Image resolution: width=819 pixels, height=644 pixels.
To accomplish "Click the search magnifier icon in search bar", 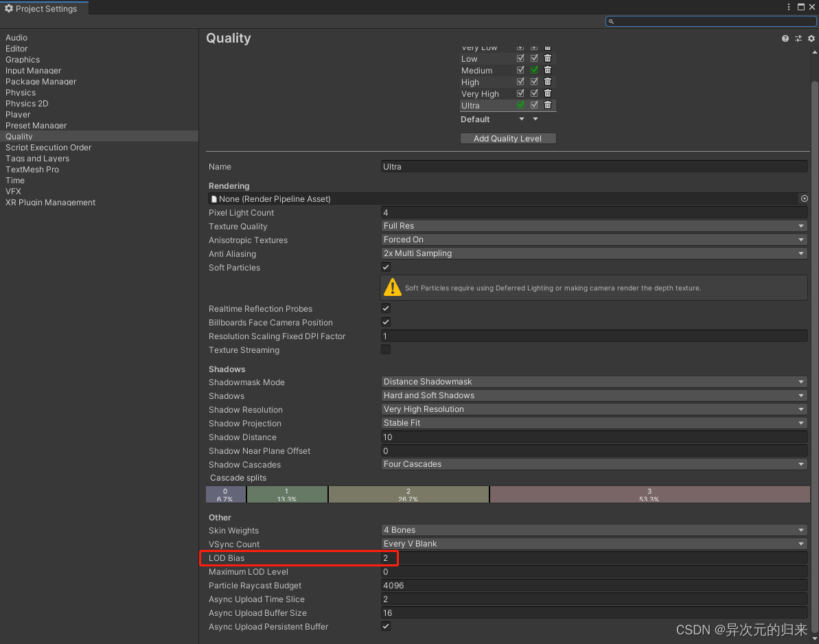I will (x=611, y=21).
